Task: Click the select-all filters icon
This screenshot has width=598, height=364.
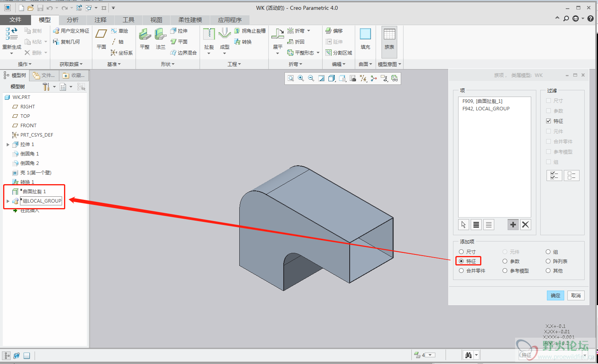Action: (x=554, y=176)
